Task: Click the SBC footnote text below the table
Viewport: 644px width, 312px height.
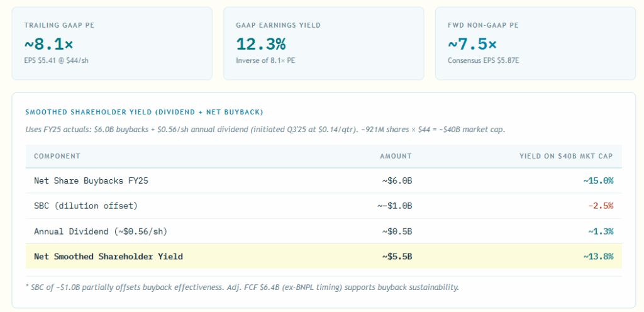Action: 242,287
